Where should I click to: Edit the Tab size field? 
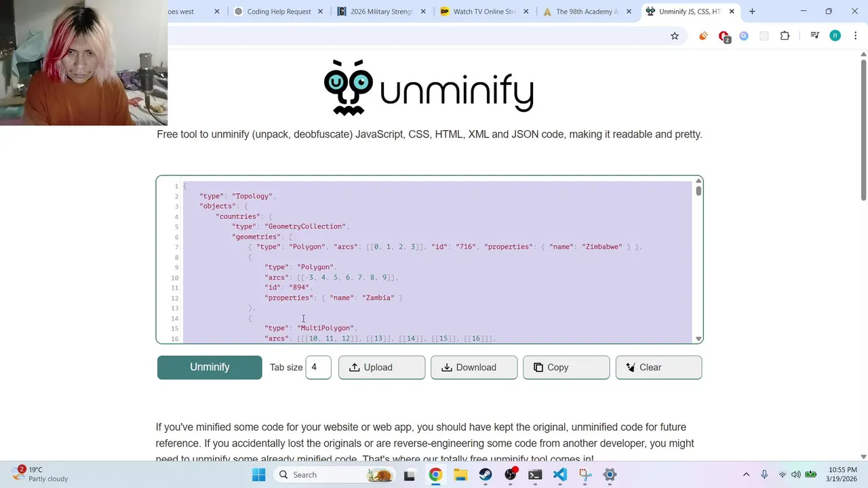[318, 367]
